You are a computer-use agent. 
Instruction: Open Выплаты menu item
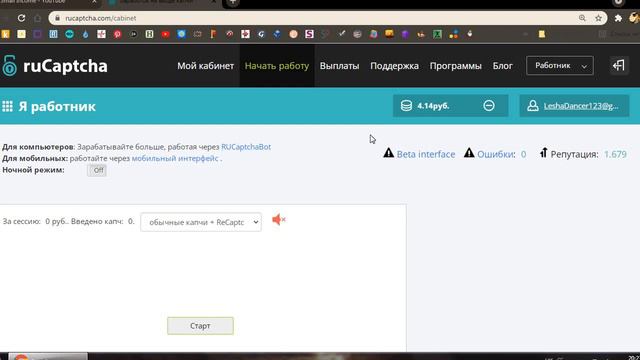pos(339,66)
